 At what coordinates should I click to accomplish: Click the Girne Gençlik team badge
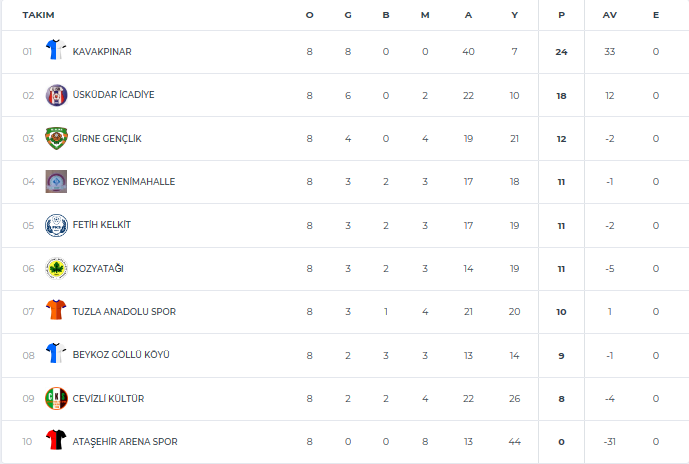56,138
